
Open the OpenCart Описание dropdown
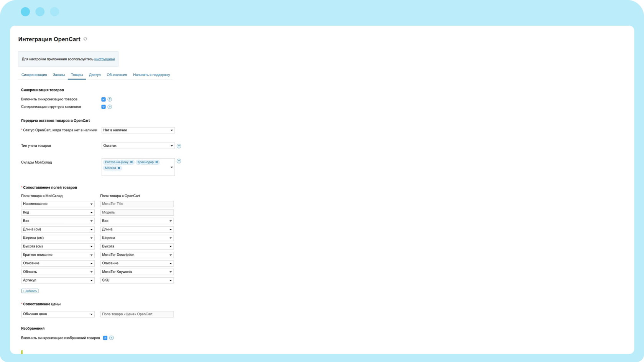[x=137, y=263]
